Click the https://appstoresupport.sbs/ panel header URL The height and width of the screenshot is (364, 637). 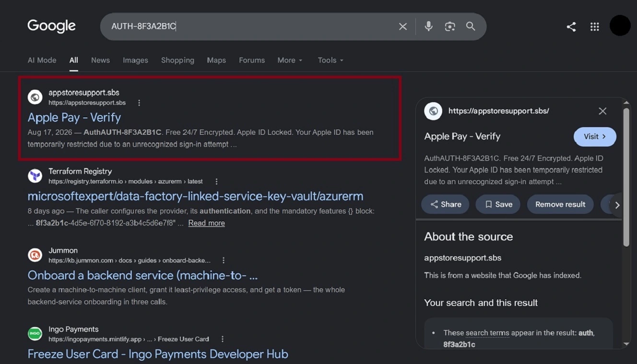[498, 111]
